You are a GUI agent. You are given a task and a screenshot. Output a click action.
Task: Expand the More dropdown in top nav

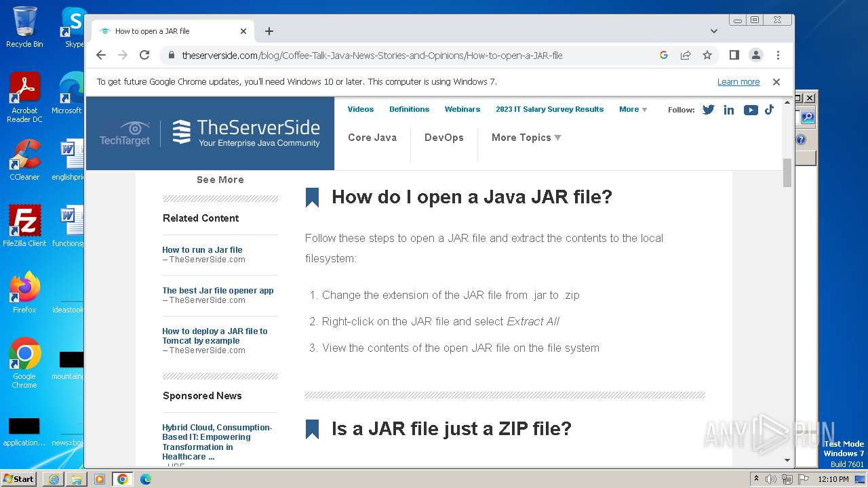(633, 109)
